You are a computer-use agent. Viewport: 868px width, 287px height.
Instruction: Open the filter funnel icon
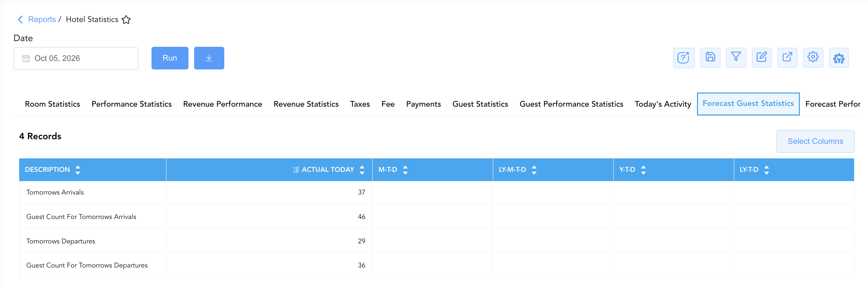736,58
